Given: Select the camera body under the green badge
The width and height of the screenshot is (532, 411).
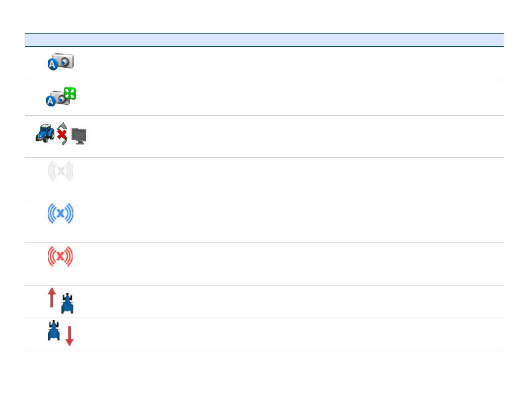Looking at the screenshot, I should 62,99.
